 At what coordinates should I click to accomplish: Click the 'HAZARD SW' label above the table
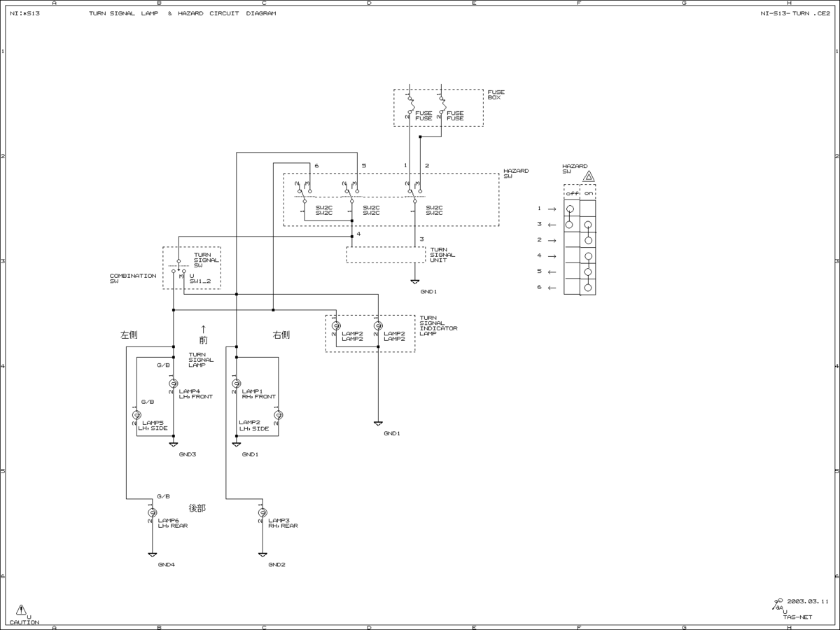coord(575,169)
